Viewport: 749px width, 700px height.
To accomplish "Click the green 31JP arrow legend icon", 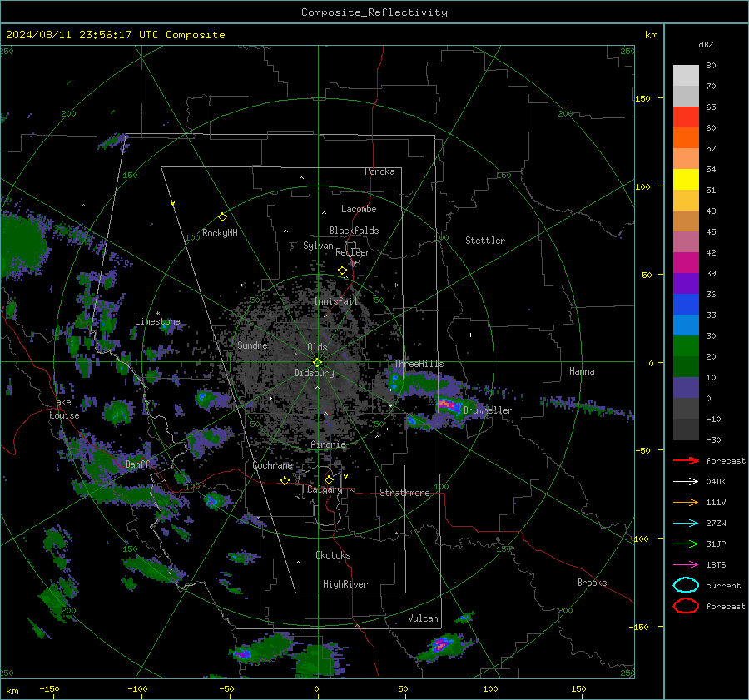I will pyautogui.click(x=686, y=544).
